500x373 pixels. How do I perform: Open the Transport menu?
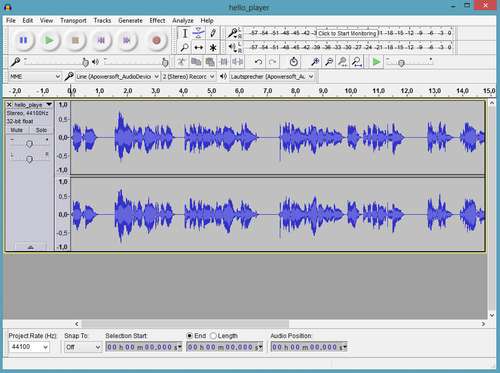point(73,21)
